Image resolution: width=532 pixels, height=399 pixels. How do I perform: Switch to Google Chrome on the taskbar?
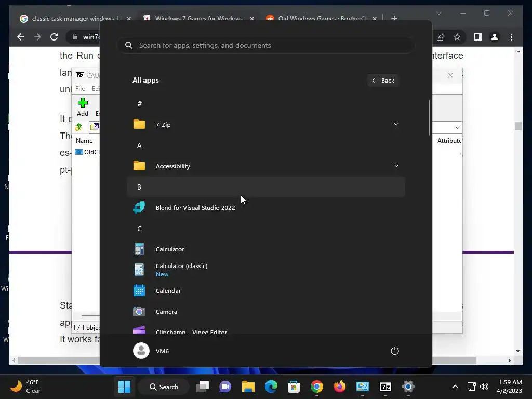(316, 387)
